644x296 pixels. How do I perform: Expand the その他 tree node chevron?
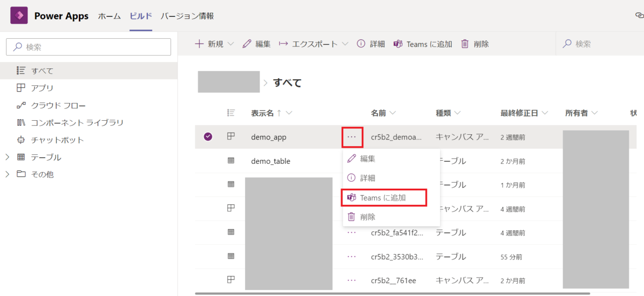point(7,174)
